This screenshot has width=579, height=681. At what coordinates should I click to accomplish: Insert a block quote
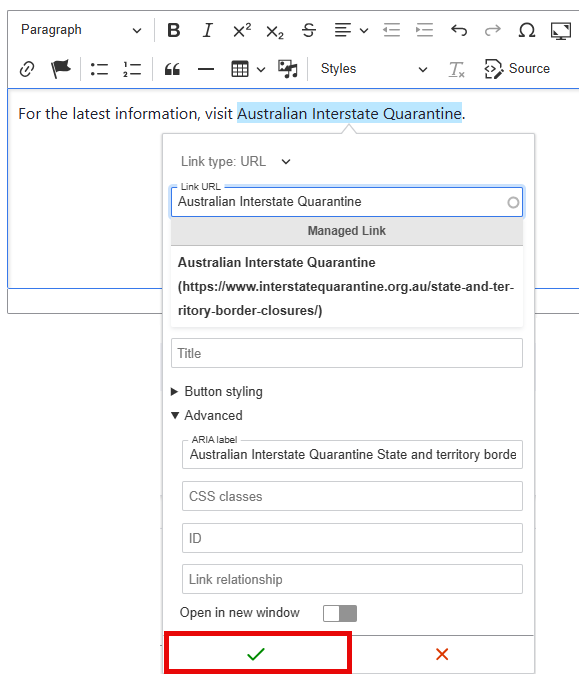[x=172, y=69]
